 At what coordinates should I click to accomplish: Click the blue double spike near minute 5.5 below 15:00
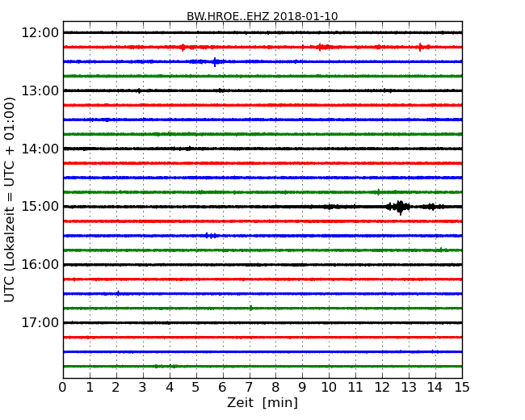pos(211,236)
